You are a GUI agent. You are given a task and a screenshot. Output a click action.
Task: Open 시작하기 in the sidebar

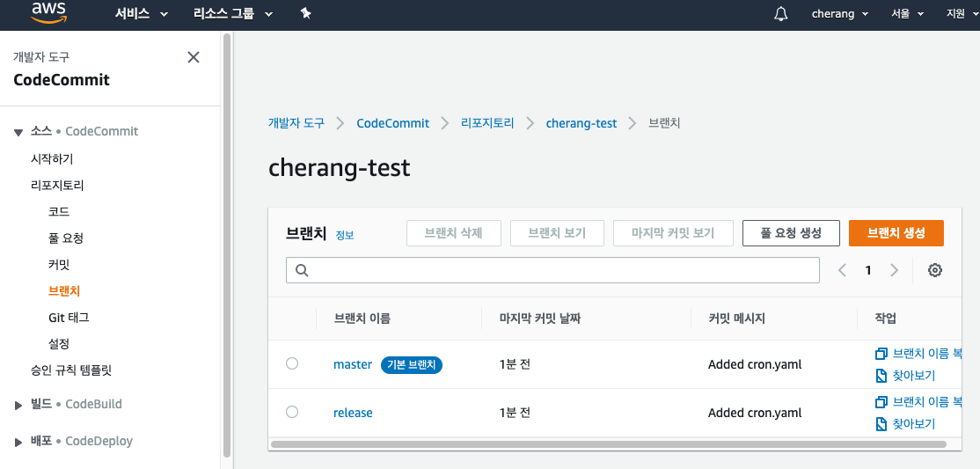pyautogui.click(x=52, y=159)
